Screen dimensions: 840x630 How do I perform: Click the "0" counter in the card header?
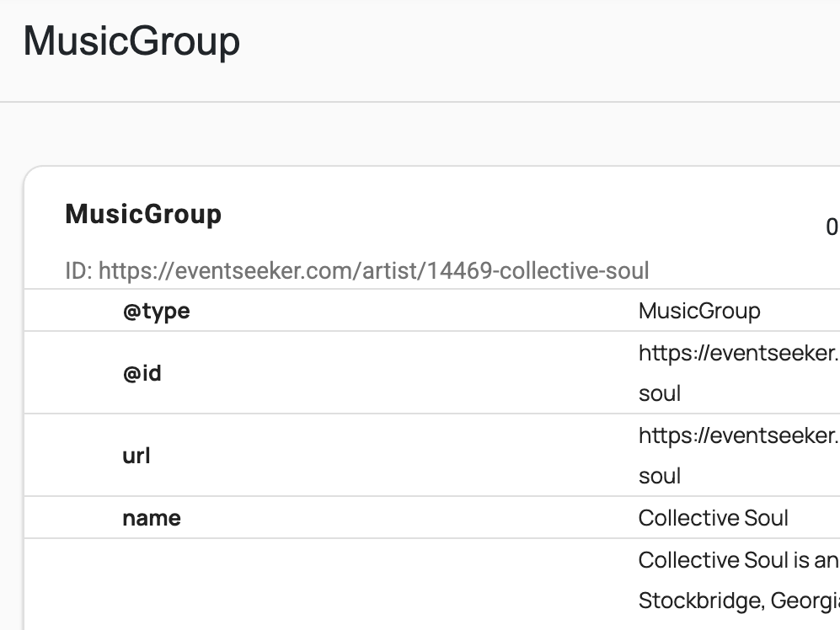[832, 227]
